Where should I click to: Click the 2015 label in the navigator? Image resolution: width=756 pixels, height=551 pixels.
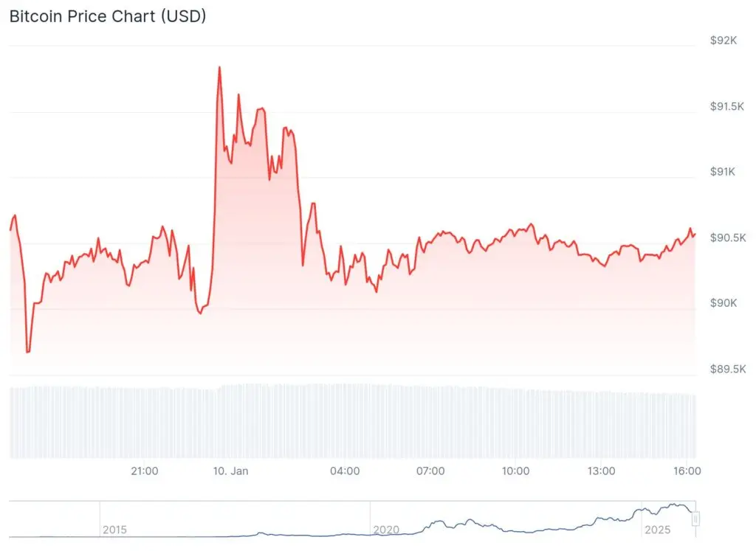114,530
